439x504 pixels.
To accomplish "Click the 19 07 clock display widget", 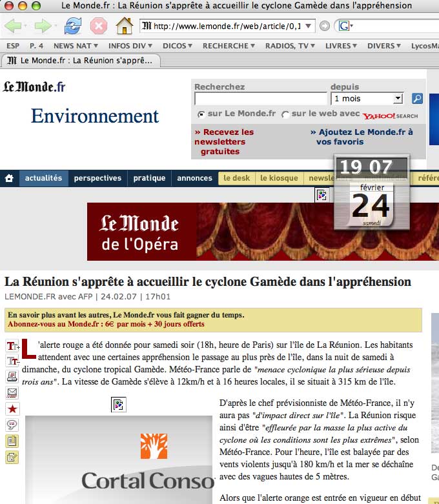I will pos(371,167).
